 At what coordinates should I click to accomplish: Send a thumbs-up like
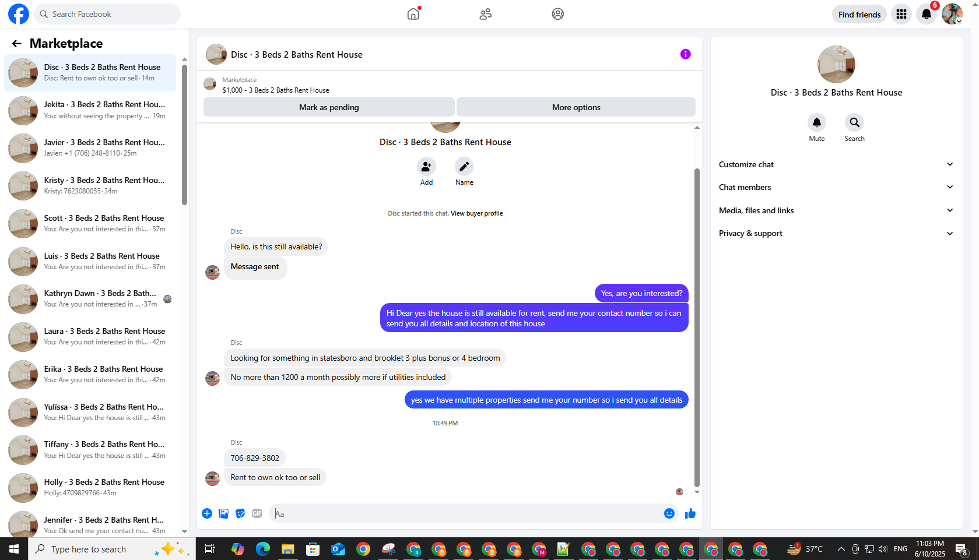(x=690, y=513)
